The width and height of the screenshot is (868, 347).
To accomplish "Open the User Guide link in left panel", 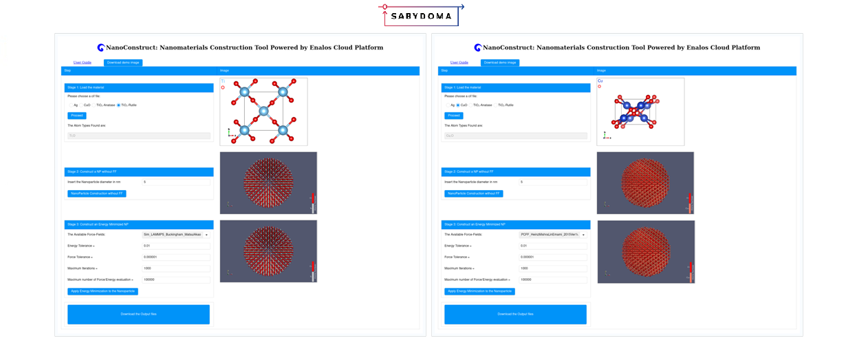I will [83, 63].
